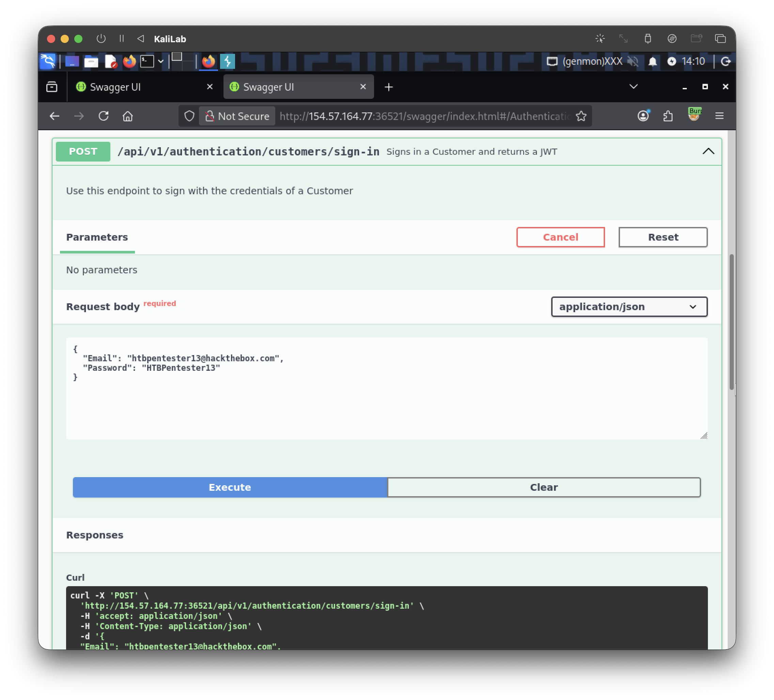This screenshot has height=700, width=774.
Task: Pause the KaliLab virtual machine
Action: click(122, 39)
